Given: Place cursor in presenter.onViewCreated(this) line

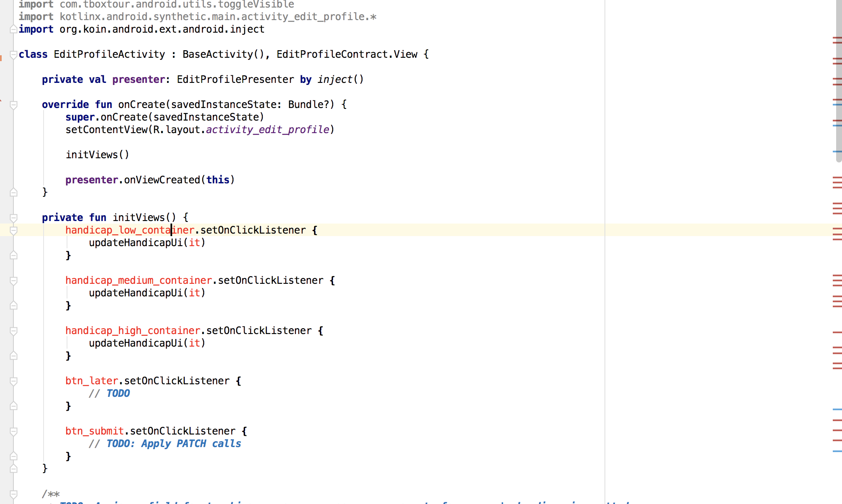Looking at the screenshot, I should [150, 180].
